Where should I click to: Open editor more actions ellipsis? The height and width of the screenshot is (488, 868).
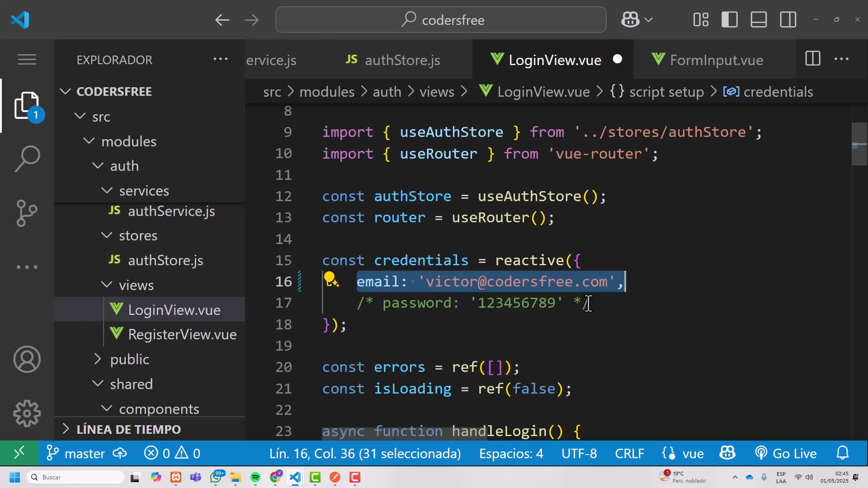click(841, 59)
